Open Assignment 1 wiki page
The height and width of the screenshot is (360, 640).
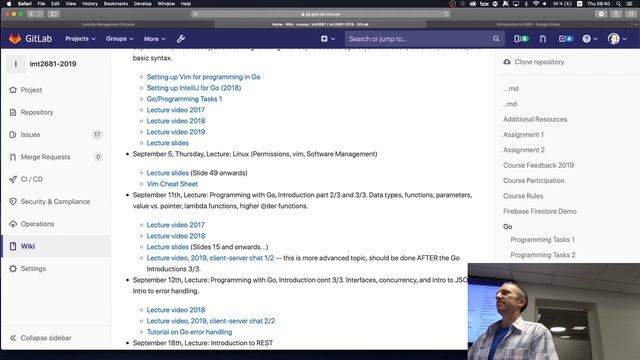coord(523,135)
